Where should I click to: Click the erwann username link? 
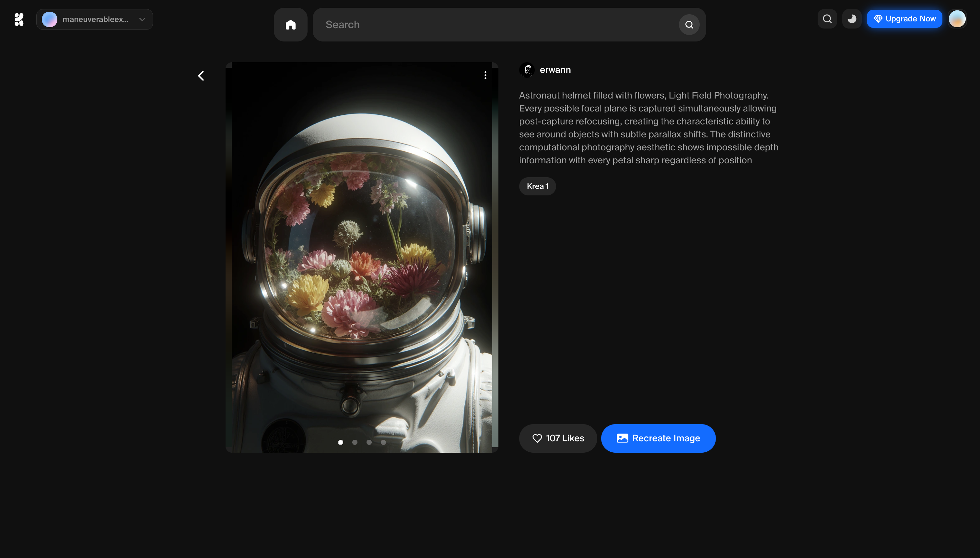pyautogui.click(x=555, y=70)
